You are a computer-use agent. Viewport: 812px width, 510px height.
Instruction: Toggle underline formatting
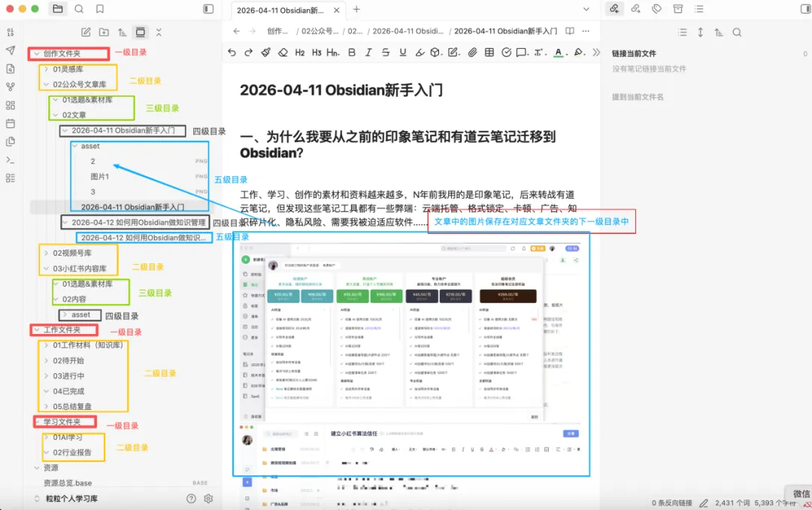click(x=403, y=53)
